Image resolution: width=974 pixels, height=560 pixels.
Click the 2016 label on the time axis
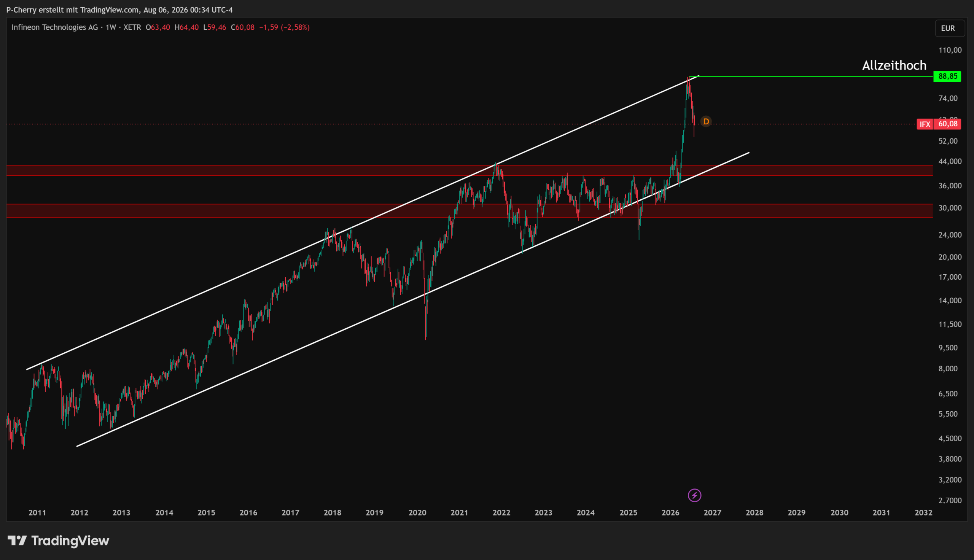[248, 513]
